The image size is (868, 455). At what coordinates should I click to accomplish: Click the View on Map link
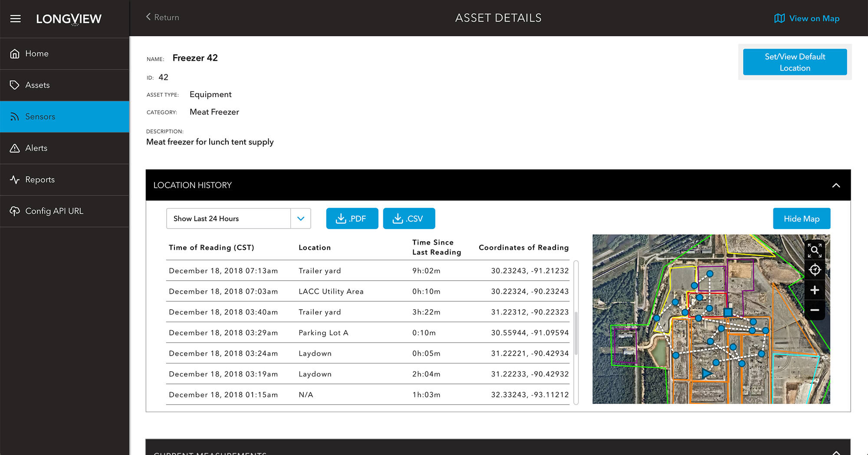807,18
